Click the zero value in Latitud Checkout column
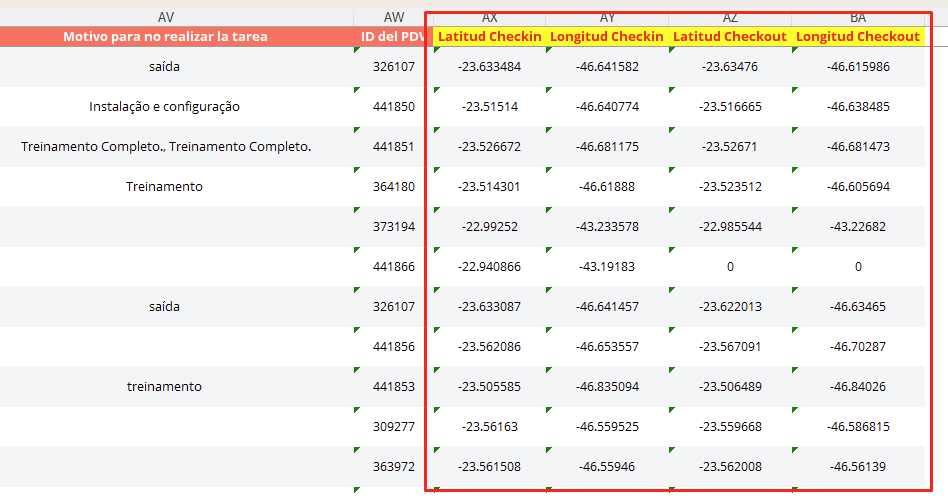The width and height of the screenshot is (948, 501). tap(730, 267)
